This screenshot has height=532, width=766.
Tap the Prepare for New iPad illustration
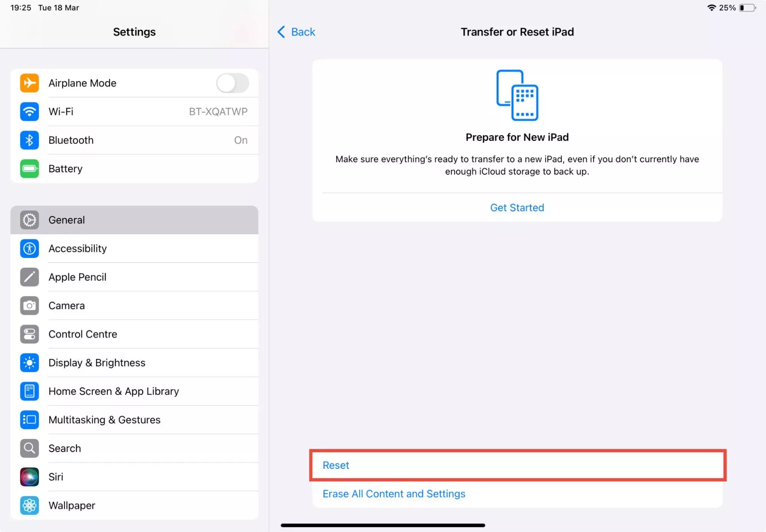click(517, 95)
